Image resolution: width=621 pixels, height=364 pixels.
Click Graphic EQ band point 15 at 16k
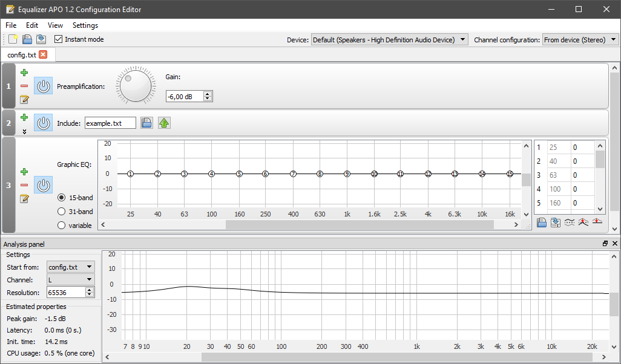click(x=510, y=174)
